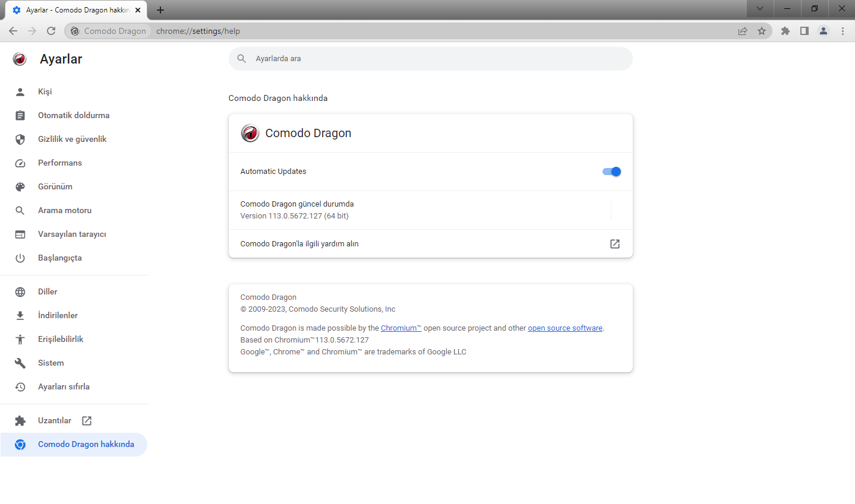Screen dimensions: 855x504
Task: Click the Sistem wrench icon
Action: (20, 363)
